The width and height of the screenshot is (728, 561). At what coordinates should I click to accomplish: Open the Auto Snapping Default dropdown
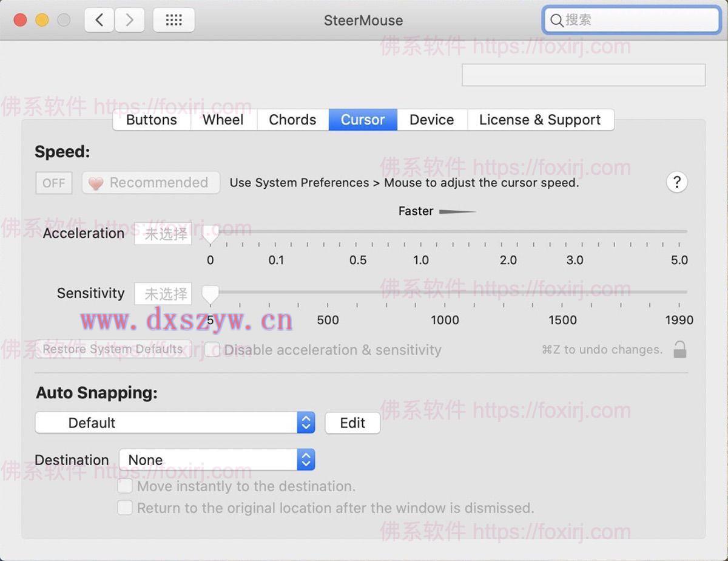tap(175, 423)
